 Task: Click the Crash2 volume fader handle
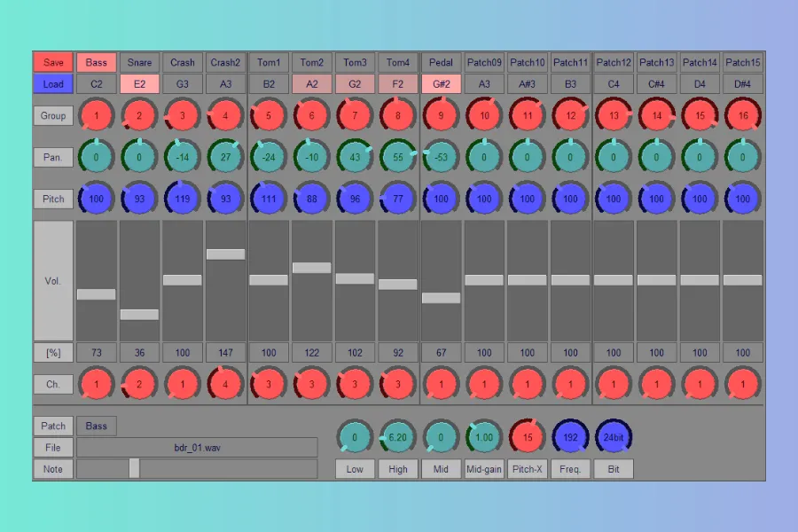225,254
